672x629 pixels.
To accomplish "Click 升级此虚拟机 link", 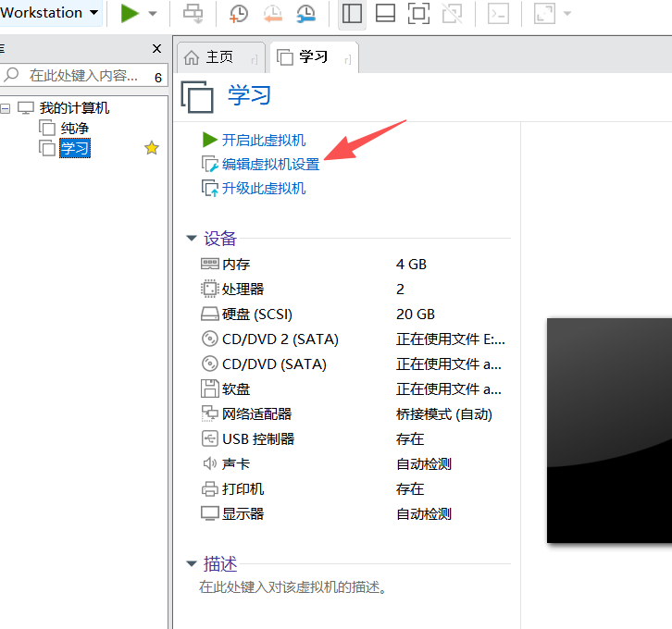I will click(264, 189).
